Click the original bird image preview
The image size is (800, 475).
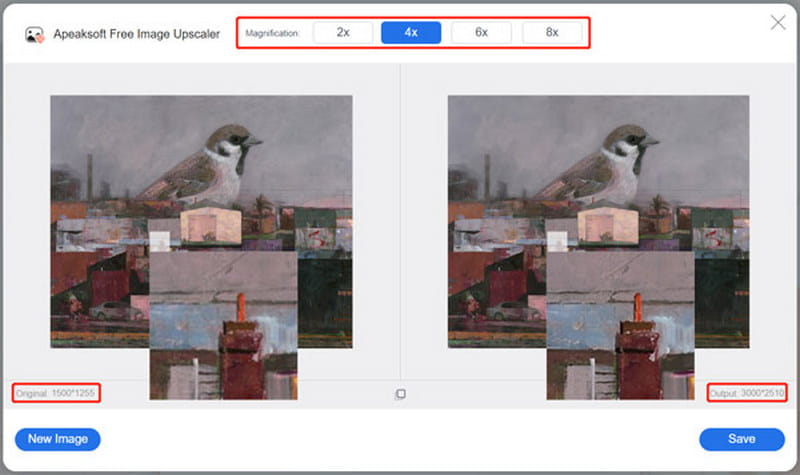click(201, 222)
